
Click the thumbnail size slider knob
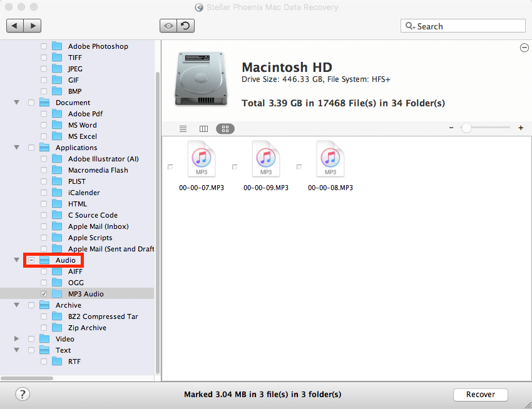(466, 128)
